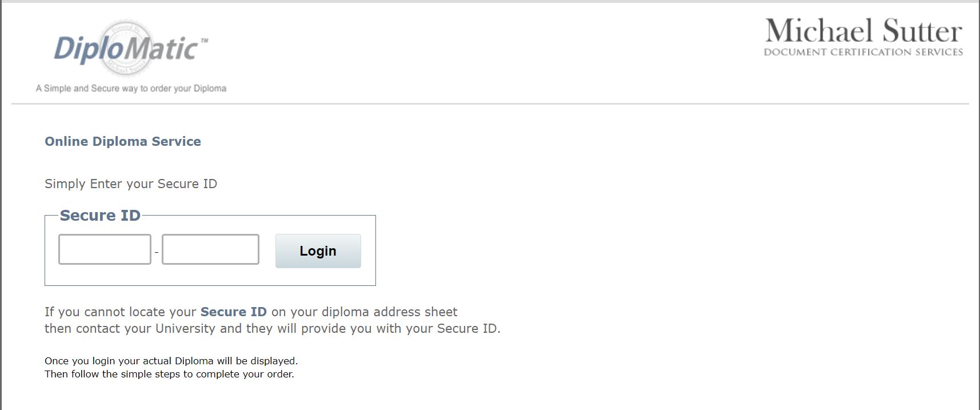980x410 pixels.
Task: Click 'Then follow the simple steps' line
Action: 169,374
